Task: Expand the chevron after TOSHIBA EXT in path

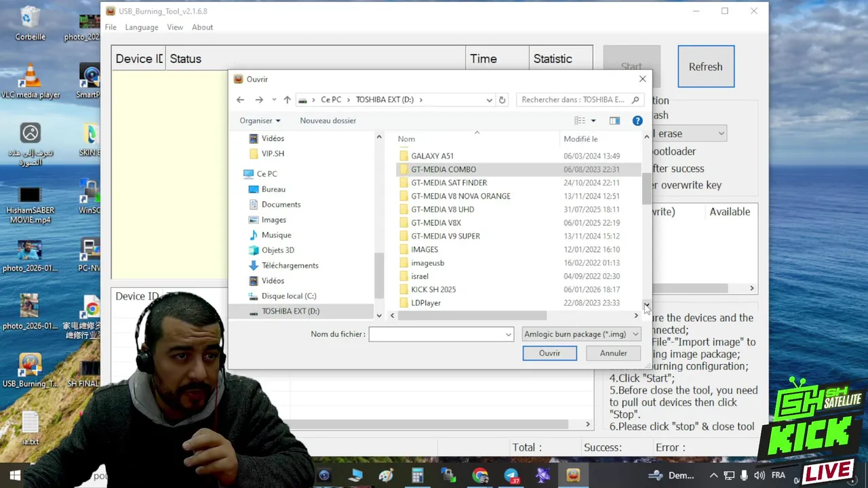Action: (x=420, y=100)
